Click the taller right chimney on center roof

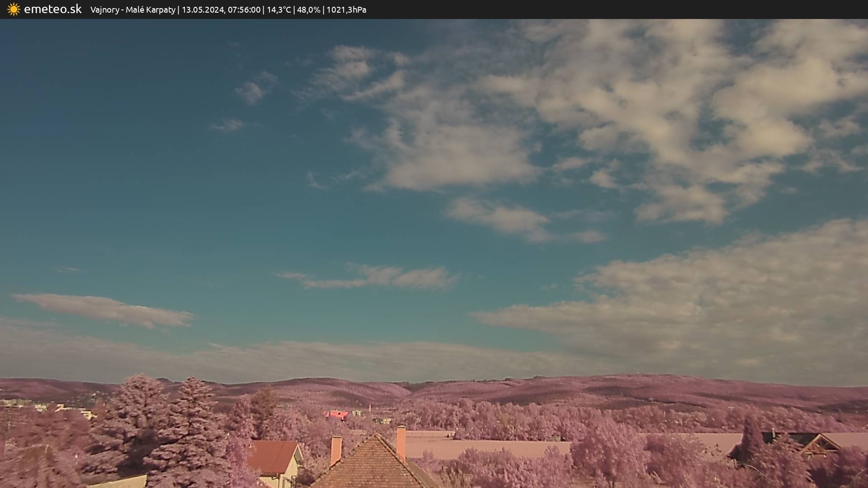(x=401, y=442)
